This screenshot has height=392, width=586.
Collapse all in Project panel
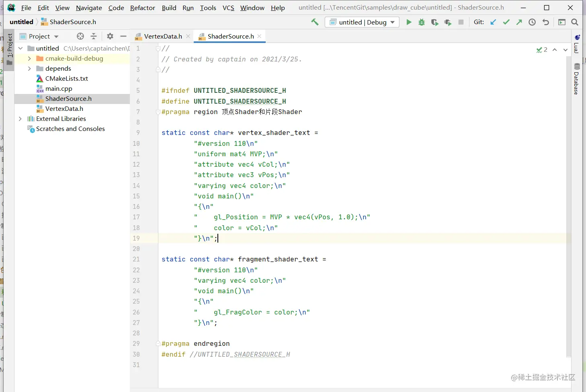coord(94,36)
